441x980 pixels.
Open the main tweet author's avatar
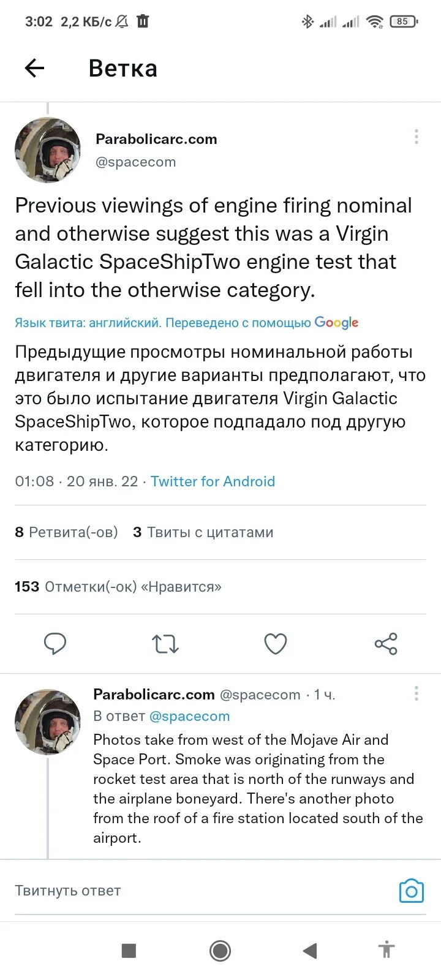click(x=48, y=150)
